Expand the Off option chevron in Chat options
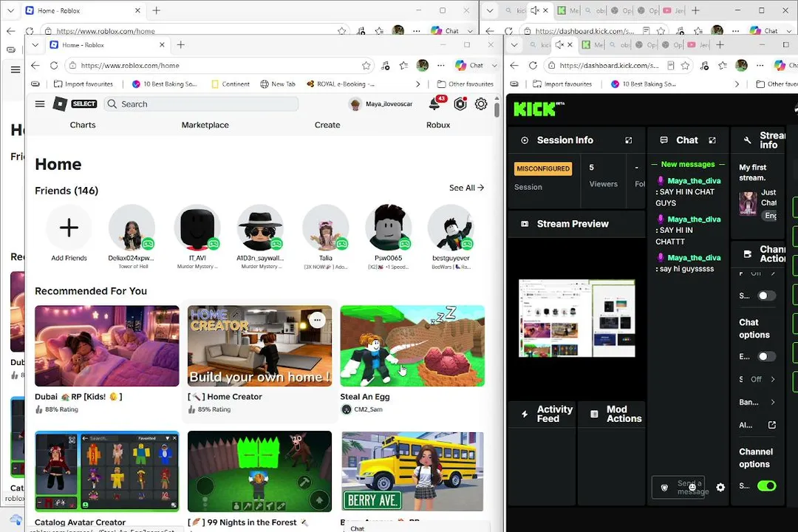 tap(773, 379)
